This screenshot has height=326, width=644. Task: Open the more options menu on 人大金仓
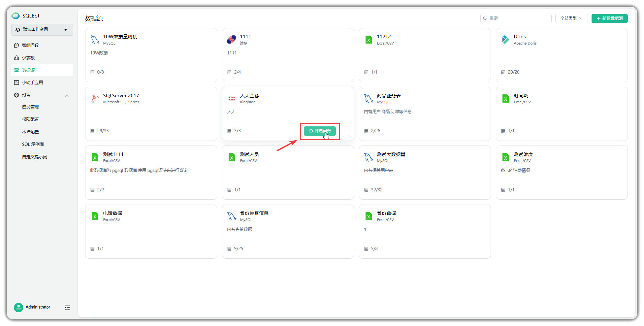pyautogui.click(x=344, y=131)
